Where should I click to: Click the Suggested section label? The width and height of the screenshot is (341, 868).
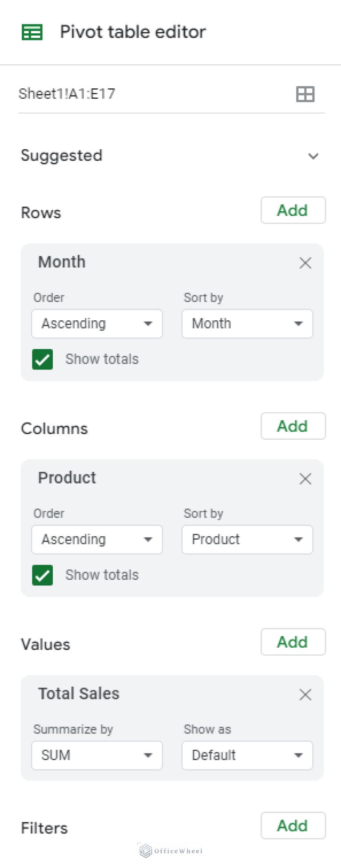(x=62, y=155)
